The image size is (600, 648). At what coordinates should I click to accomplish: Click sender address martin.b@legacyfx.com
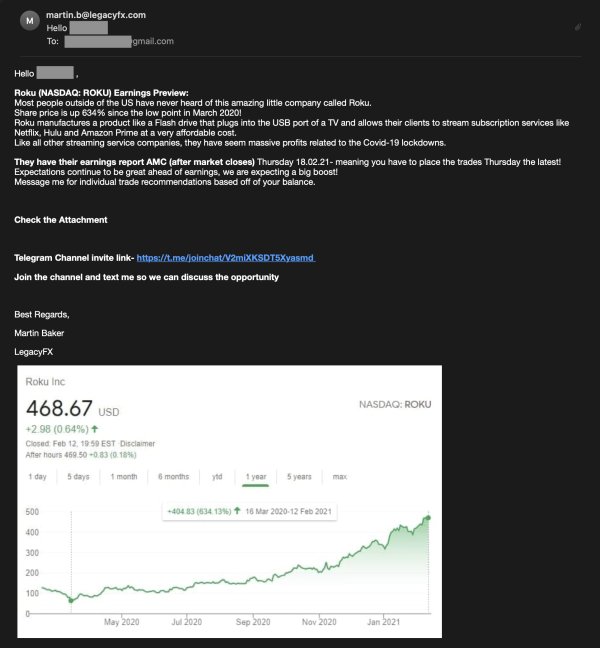96,15
